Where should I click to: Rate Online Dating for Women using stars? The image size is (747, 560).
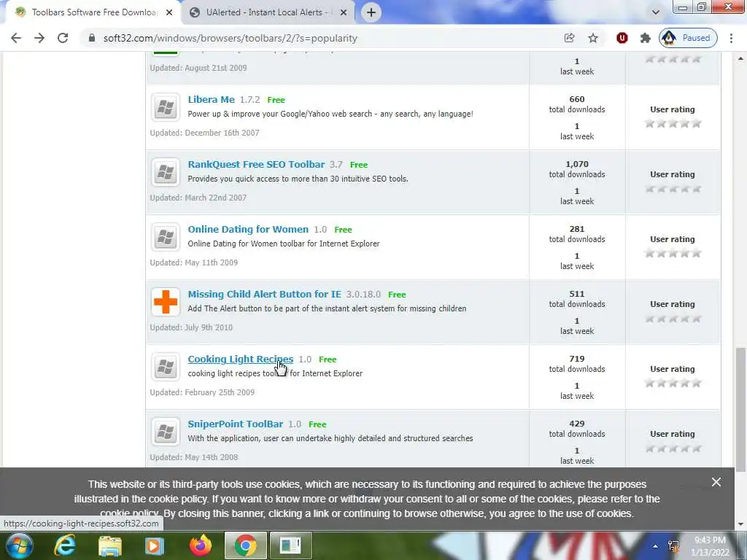[673, 253]
